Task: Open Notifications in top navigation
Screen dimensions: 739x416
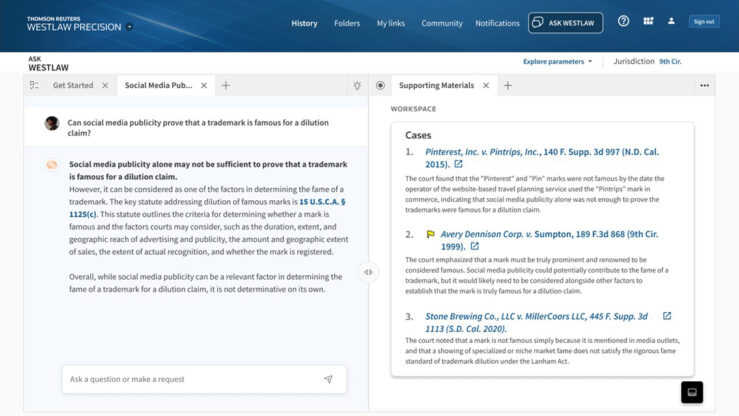Action: pyautogui.click(x=497, y=23)
